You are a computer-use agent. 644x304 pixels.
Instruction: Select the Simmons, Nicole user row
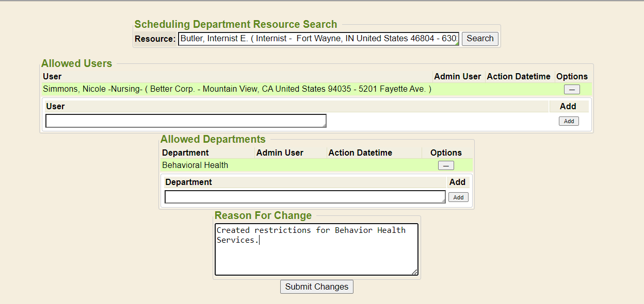[x=237, y=89]
